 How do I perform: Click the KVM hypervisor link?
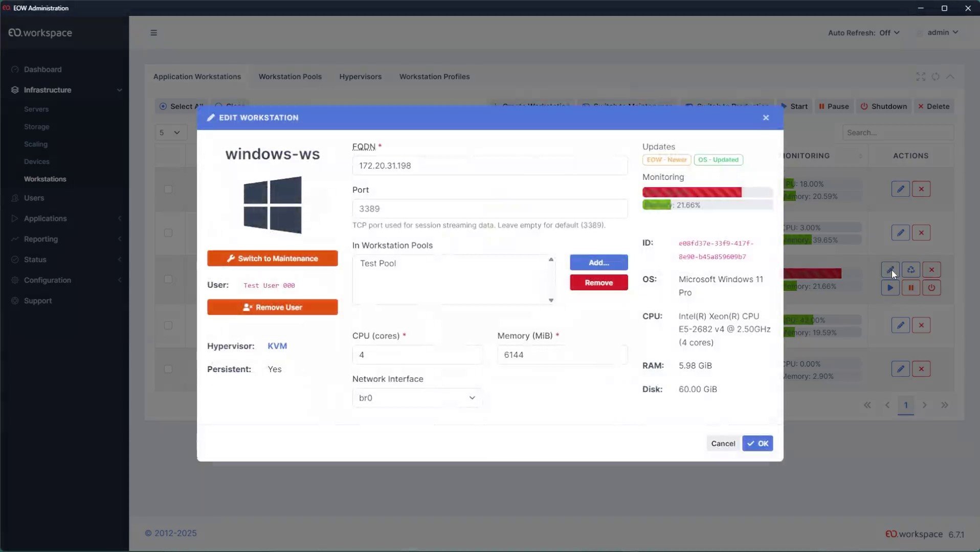277,346
